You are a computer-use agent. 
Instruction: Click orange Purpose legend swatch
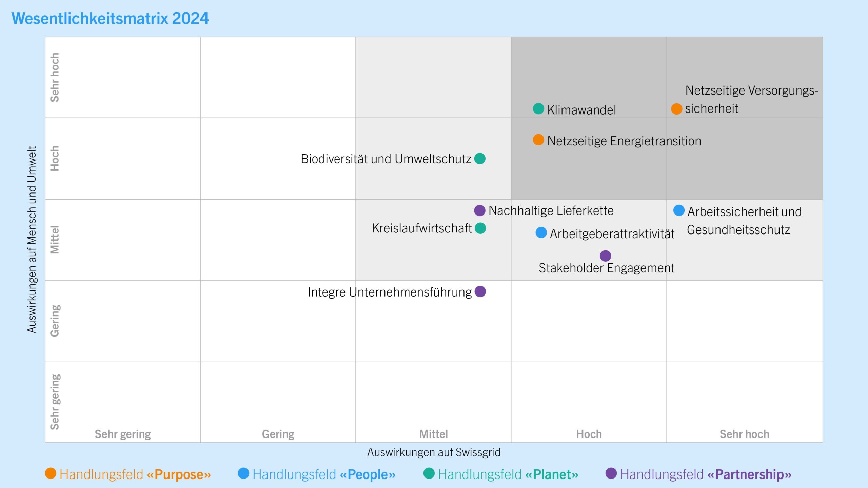(51, 473)
